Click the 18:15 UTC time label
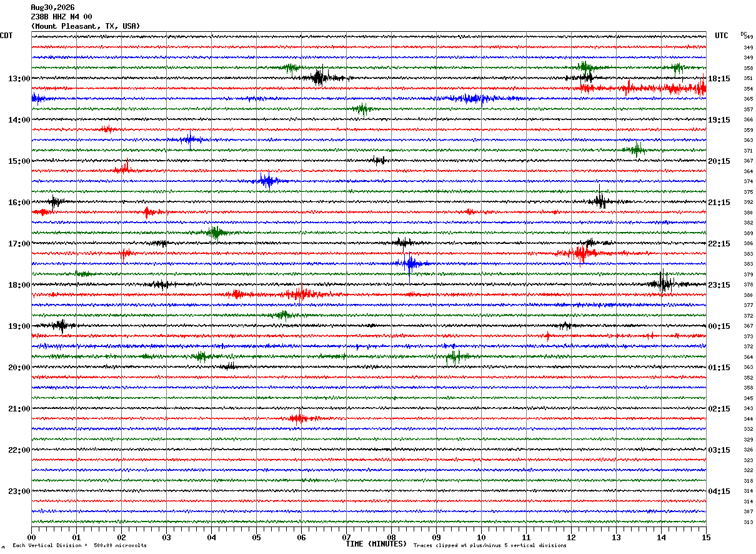The image size is (756, 554). tap(719, 79)
